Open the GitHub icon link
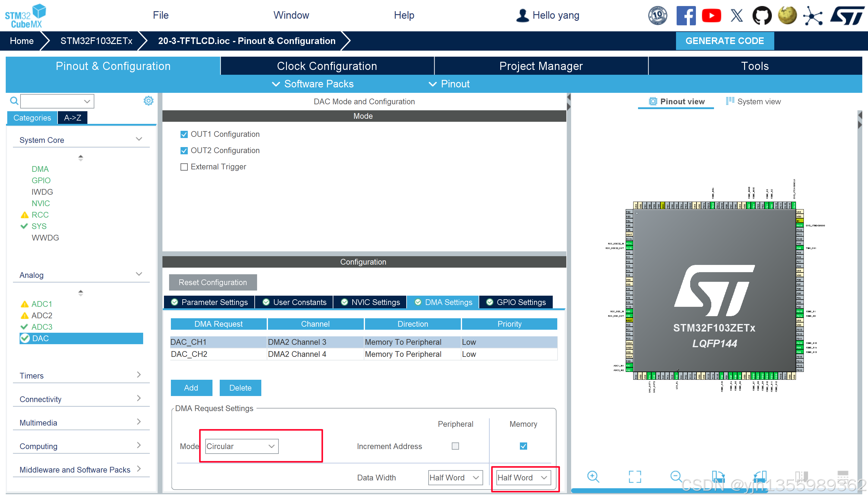 click(762, 15)
